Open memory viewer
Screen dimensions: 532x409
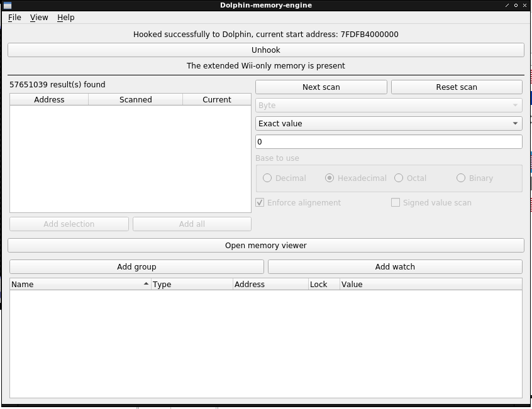coord(266,245)
